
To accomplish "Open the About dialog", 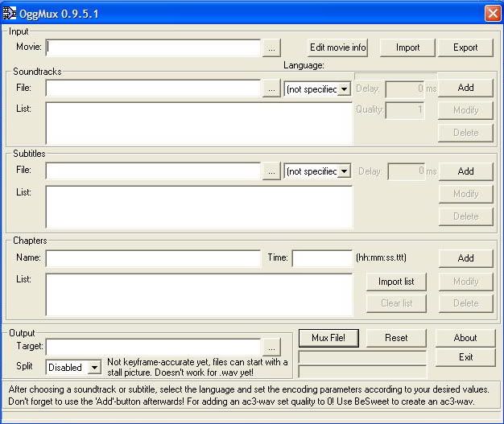I will click(x=465, y=338).
